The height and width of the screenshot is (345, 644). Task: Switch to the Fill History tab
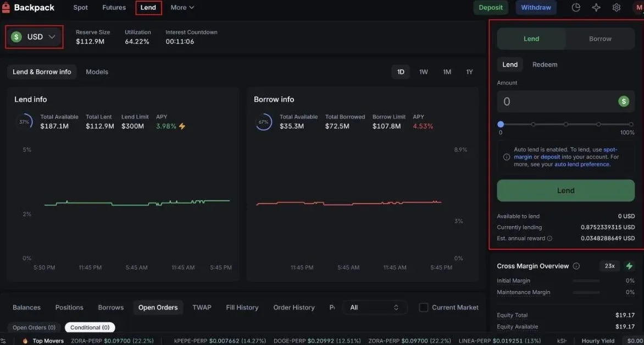242,307
